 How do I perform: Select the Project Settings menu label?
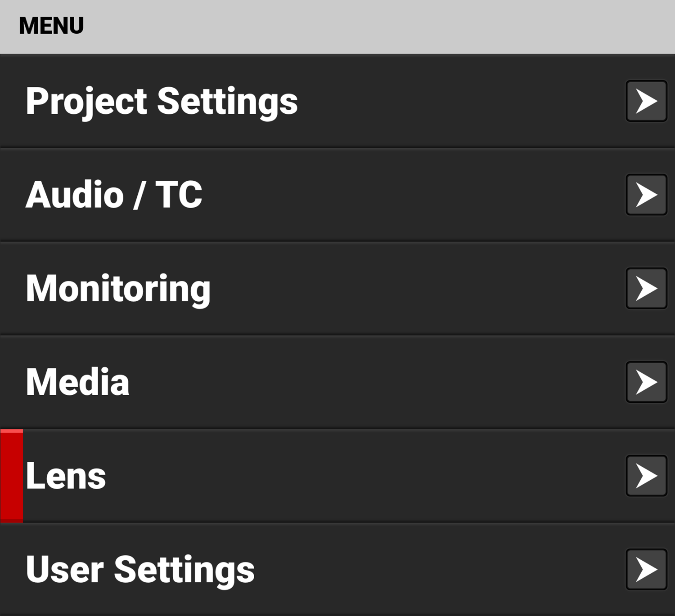point(162,102)
